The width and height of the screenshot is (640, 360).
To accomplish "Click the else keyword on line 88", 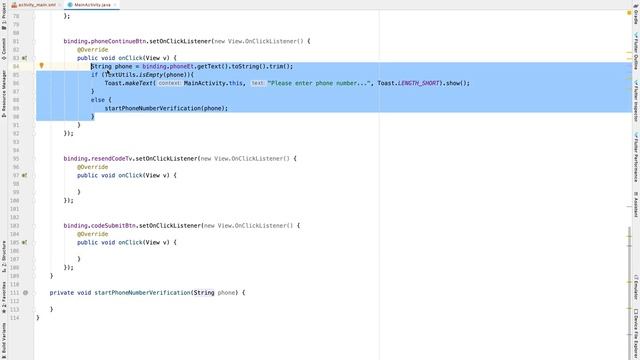I will pos(98,100).
